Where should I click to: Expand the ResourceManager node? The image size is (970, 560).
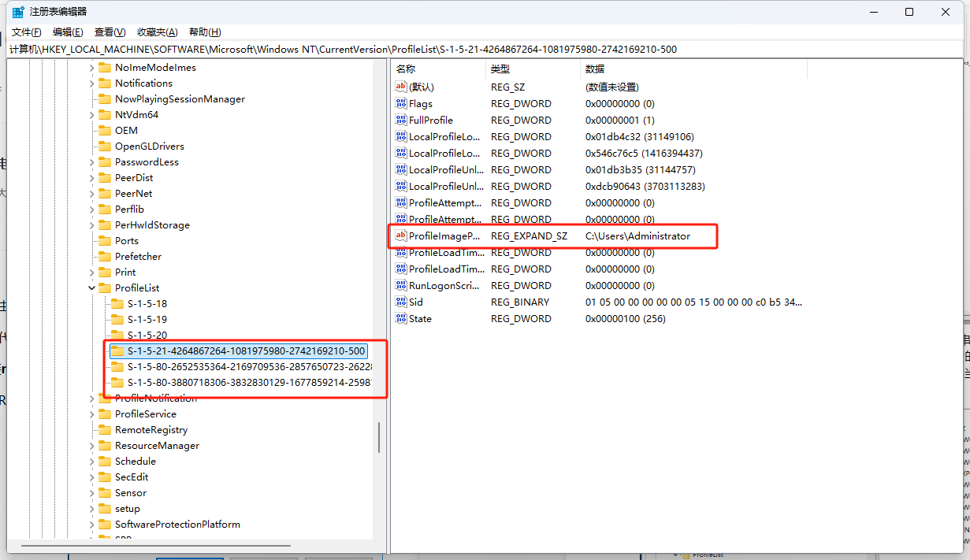click(x=91, y=445)
